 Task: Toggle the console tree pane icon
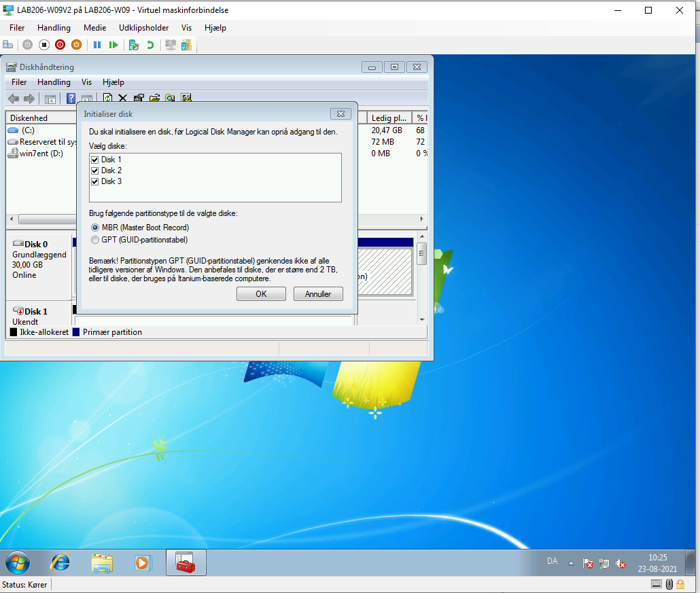pos(50,98)
